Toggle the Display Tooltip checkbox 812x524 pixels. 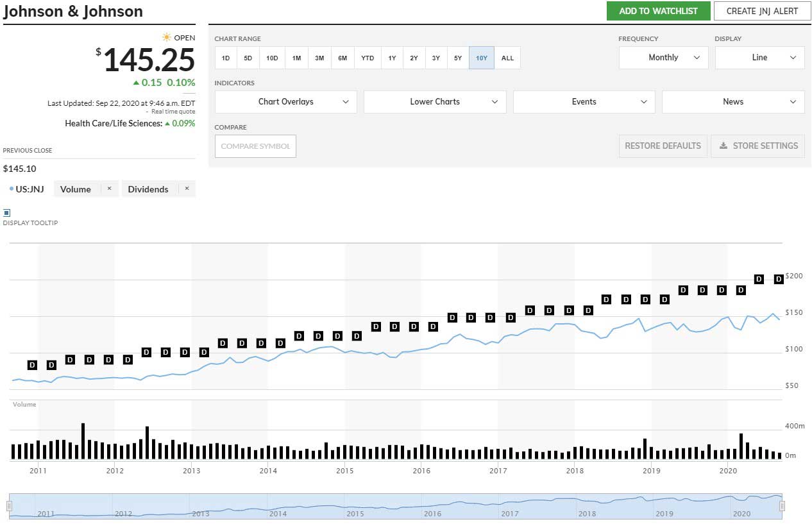[x=6, y=212]
